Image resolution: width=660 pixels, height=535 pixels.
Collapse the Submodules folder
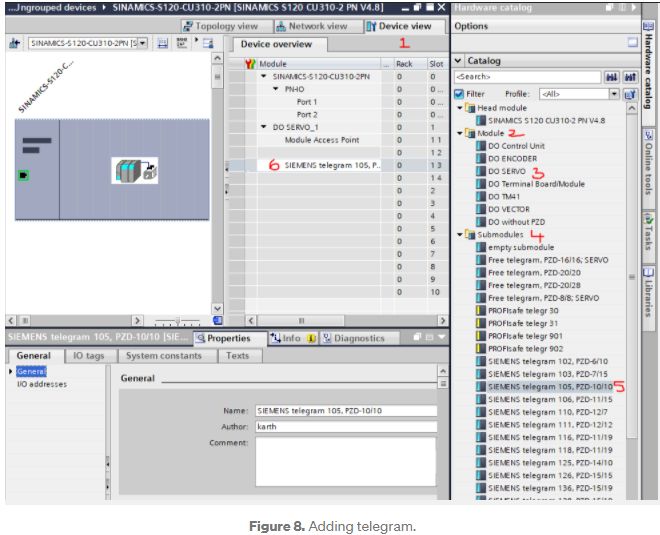[460, 235]
